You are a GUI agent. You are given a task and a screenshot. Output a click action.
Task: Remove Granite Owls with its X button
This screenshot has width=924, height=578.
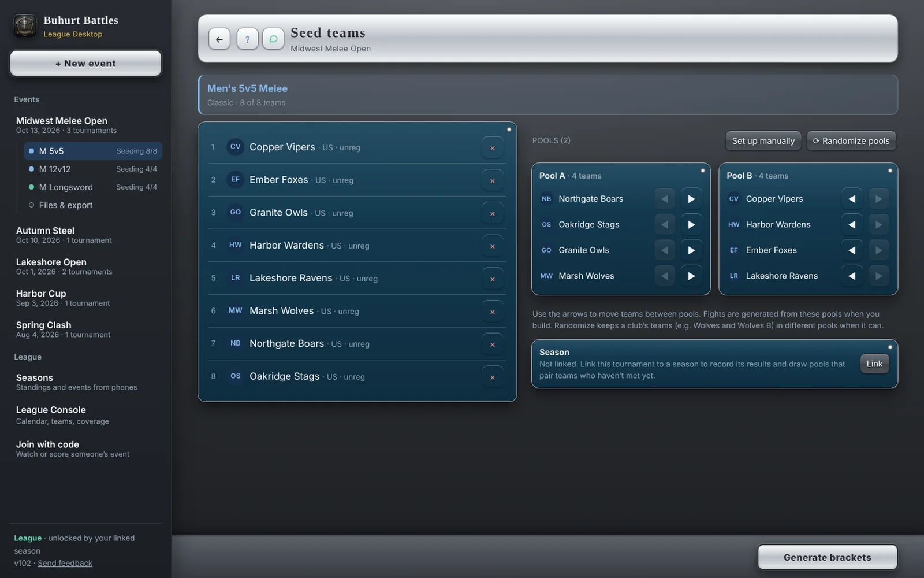(x=493, y=213)
